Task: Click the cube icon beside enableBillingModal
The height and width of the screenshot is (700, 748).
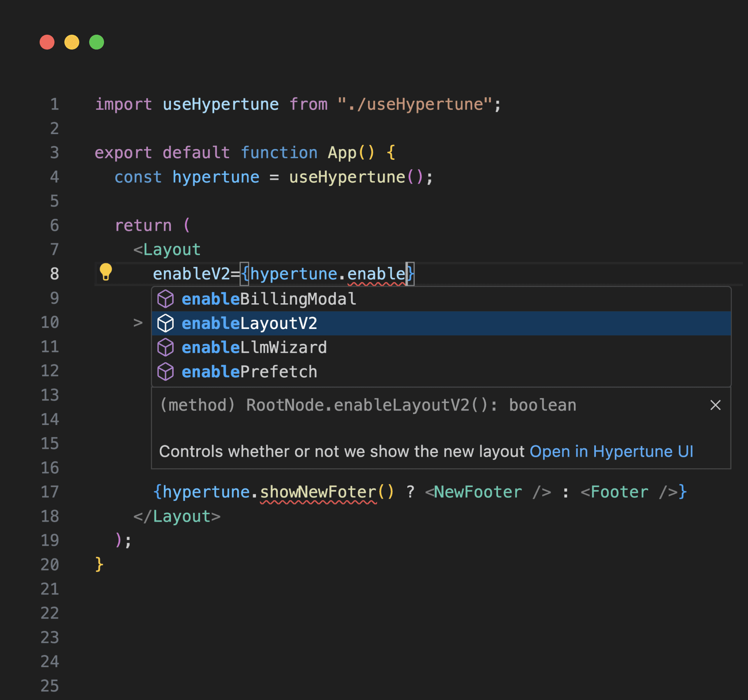Action: 165,299
